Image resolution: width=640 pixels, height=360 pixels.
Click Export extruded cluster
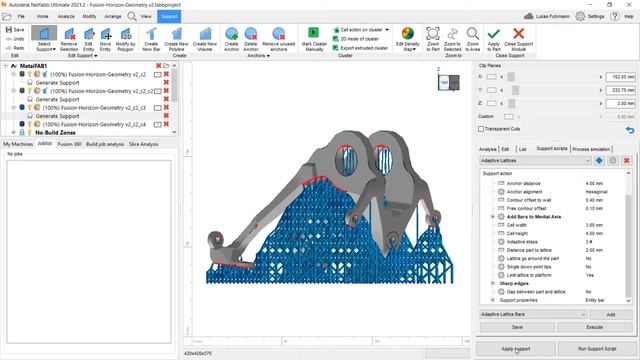(360, 48)
